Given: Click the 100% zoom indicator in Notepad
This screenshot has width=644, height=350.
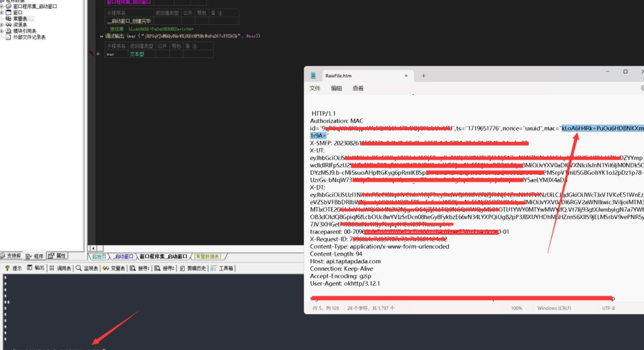Looking at the screenshot, I should coord(516,308).
